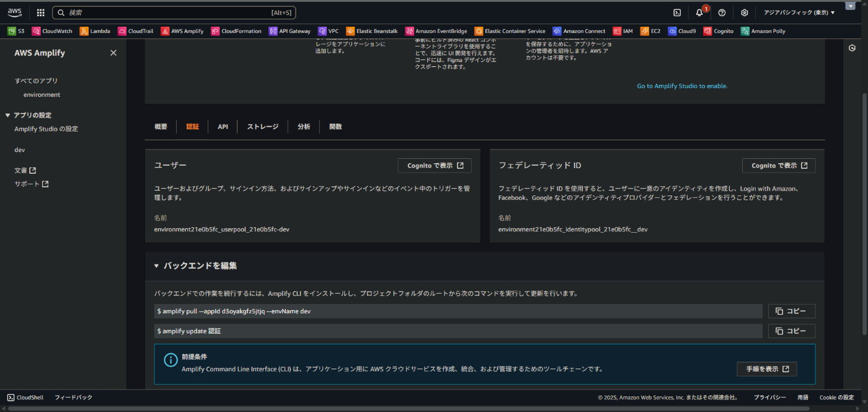Open the IAM bookmark
Screen dimensions: 868x412
[623, 31]
